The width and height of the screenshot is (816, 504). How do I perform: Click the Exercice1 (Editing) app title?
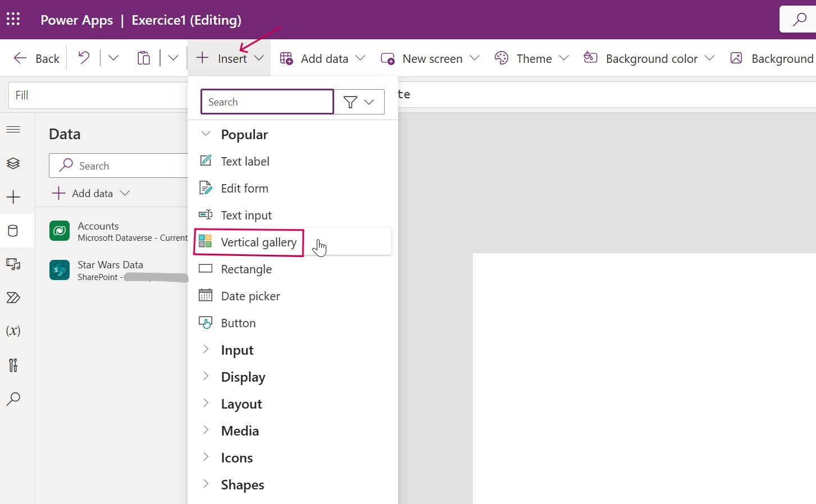point(186,20)
